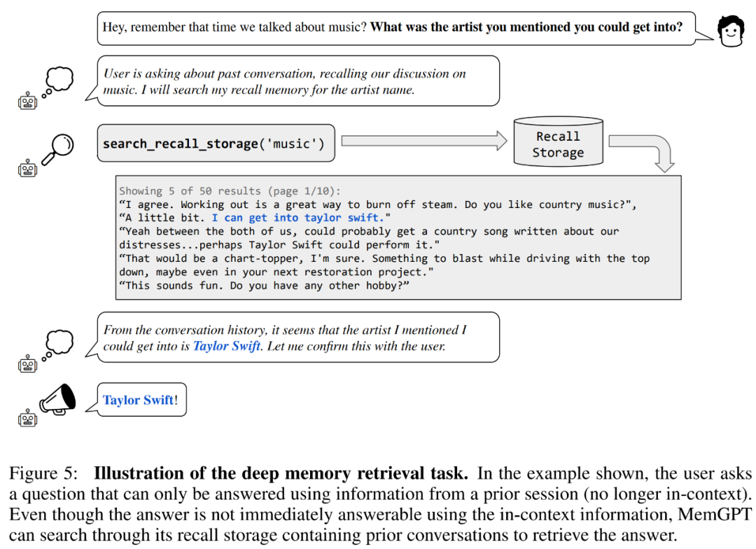Click the 'Figure 5:' caption label

click(x=43, y=473)
